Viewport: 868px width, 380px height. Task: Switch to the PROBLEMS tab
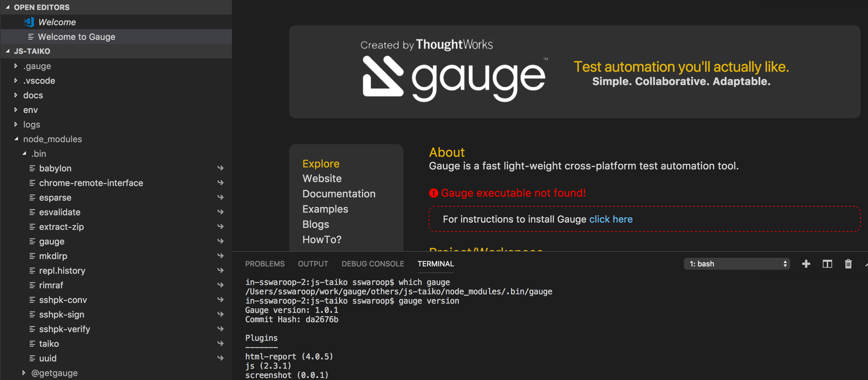point(265,264)
